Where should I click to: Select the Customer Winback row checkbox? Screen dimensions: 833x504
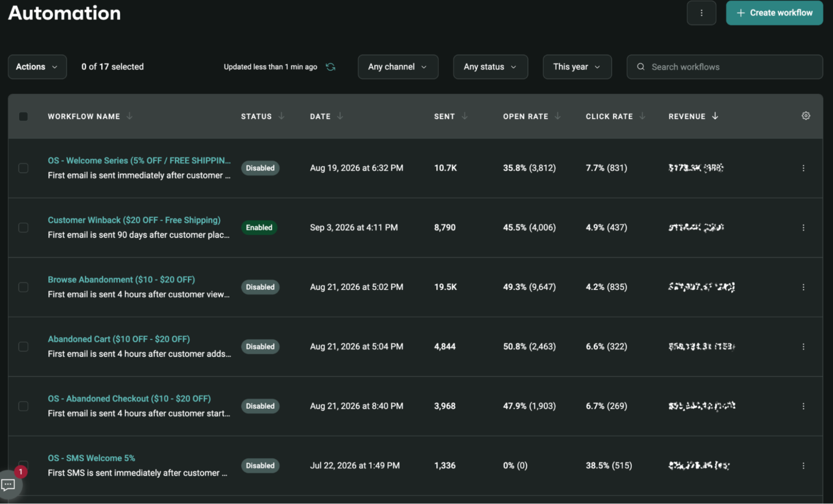23,227
